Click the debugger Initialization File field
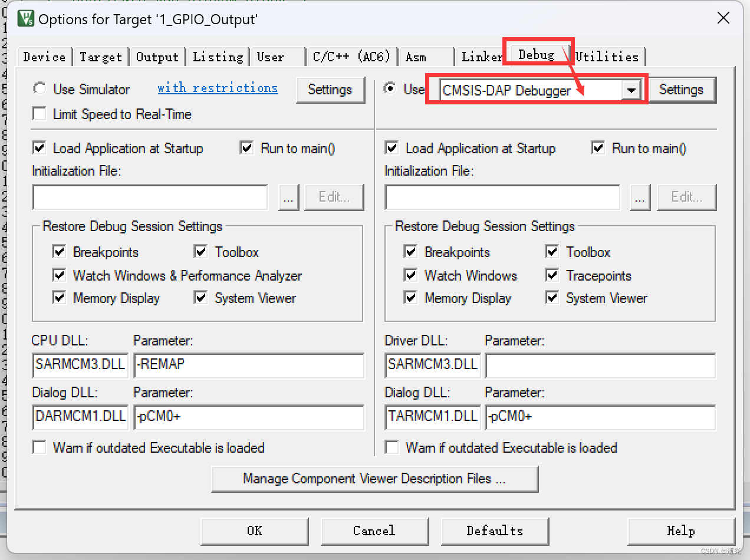750x560 pixels. click(x=502, y=197)
